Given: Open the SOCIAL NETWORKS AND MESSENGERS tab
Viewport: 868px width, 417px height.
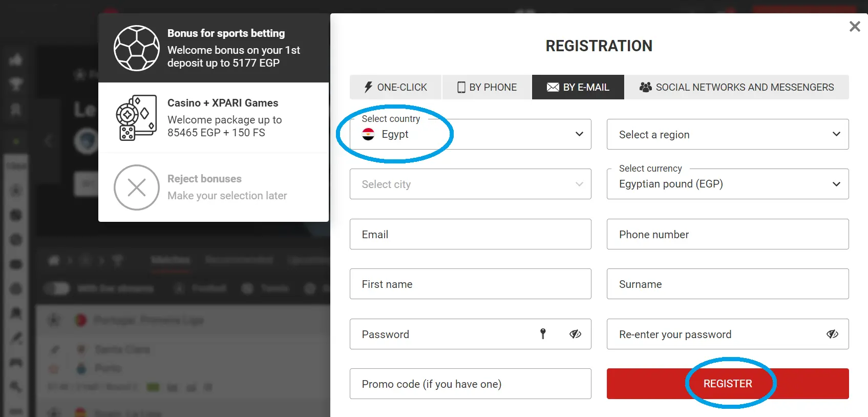Looking at the screenshot, I should (737, 87).
